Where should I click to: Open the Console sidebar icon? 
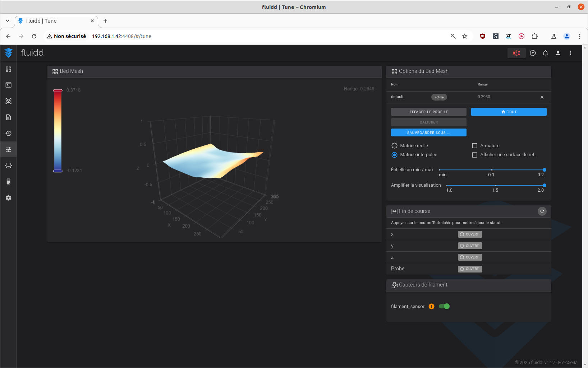pyautogui.click(x=8, y=85)
